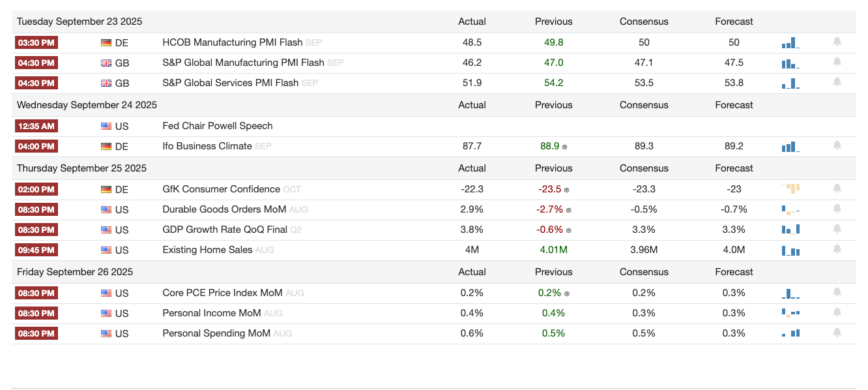
Task: Set alert bell for Existing Home Sales
Action: tap(837, 249)
